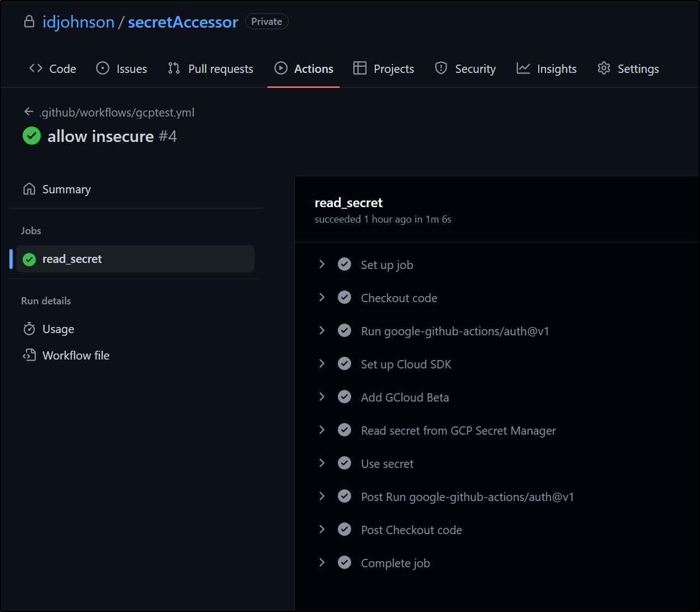This screenshot has width=700, height=612.
Task: Click the back arrow next to gcptest.yml
Action: [29, 112]
